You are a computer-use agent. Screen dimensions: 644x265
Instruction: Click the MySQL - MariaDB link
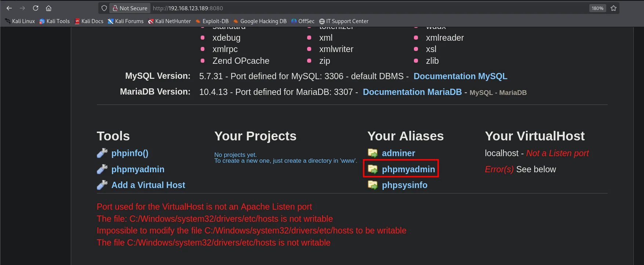(498, 93)
